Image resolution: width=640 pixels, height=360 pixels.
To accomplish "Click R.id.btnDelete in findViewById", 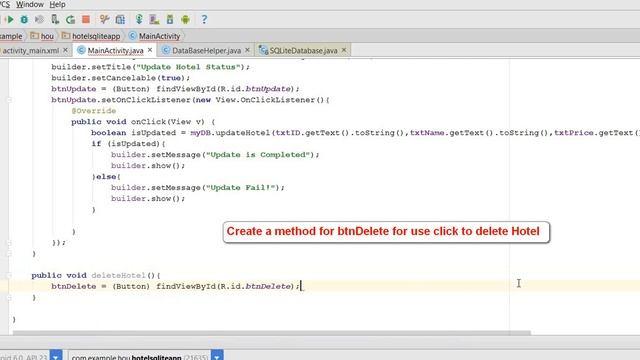I will click(256, 287).
